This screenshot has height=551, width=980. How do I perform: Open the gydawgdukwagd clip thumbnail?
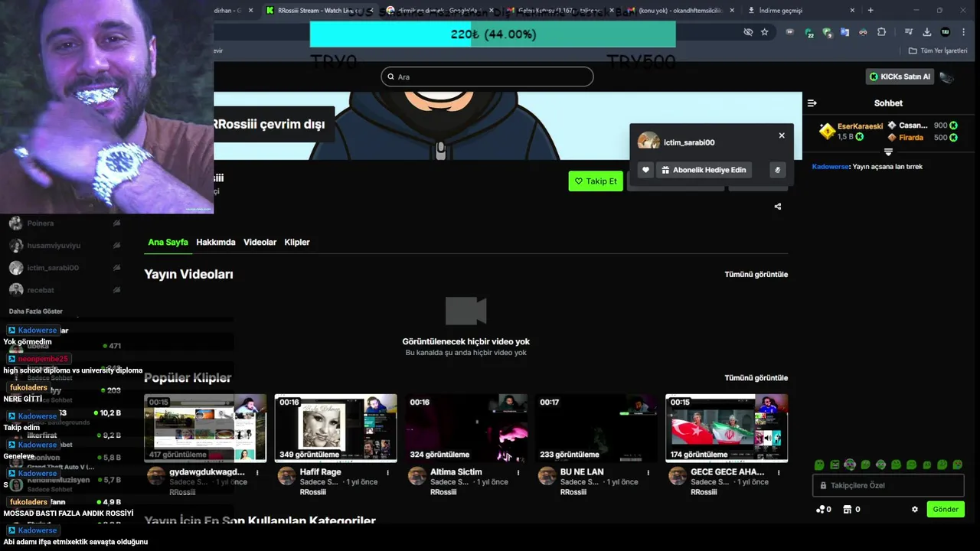click(x=205, y=428)
